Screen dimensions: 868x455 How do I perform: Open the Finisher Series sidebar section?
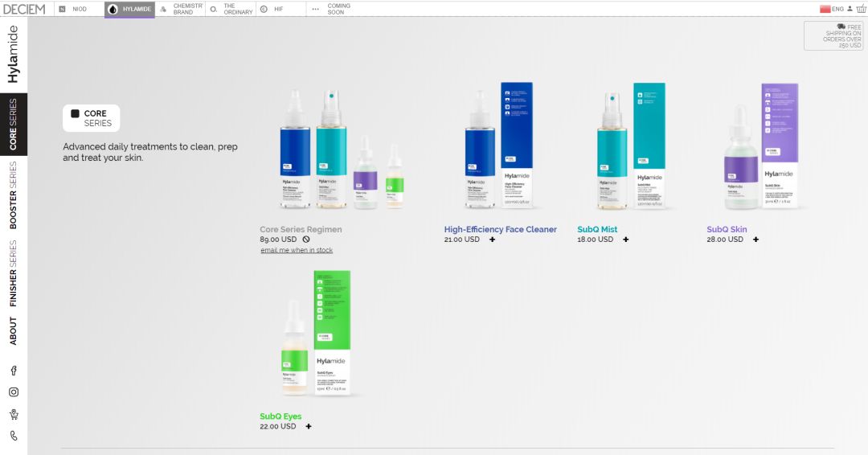13,273
